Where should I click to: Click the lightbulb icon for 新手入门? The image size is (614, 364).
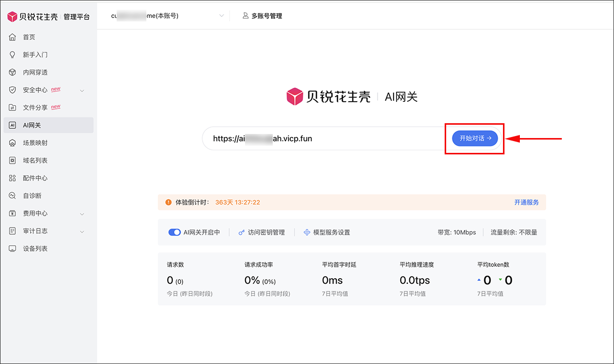(13, 55)
